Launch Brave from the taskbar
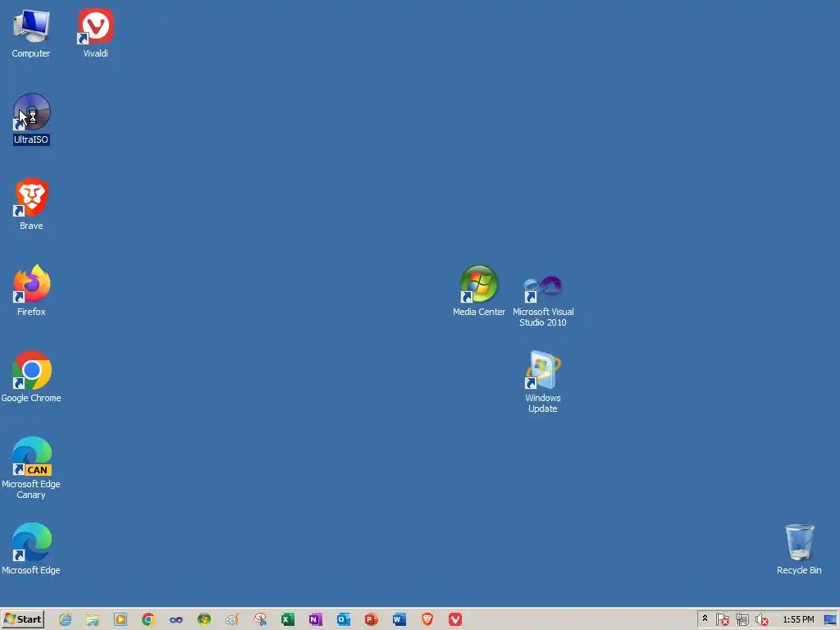 [x=427, y=620]
